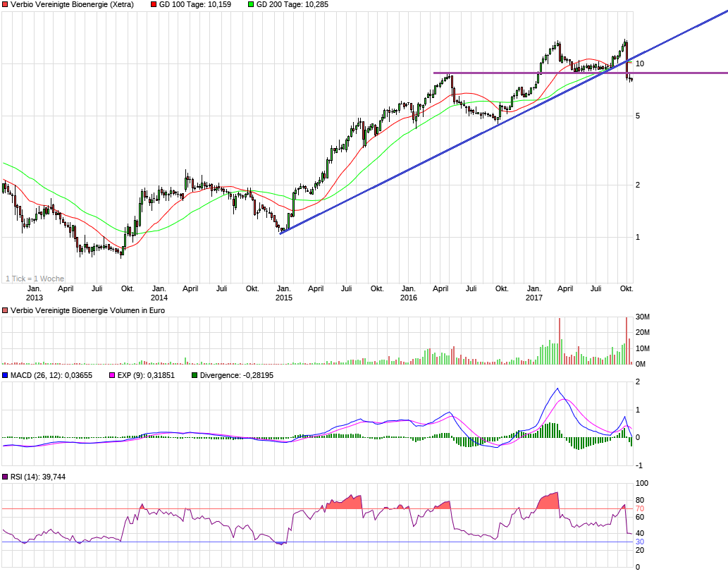Screen dimensions: 728x574
Task: Click the blue MACD legend swatch
Action: click(x=5, y=375)
